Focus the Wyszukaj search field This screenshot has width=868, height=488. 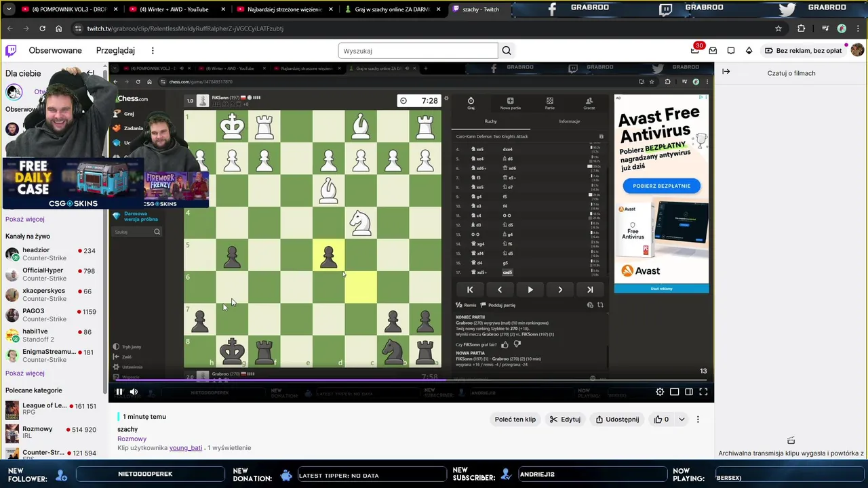(x=418, y=51)
